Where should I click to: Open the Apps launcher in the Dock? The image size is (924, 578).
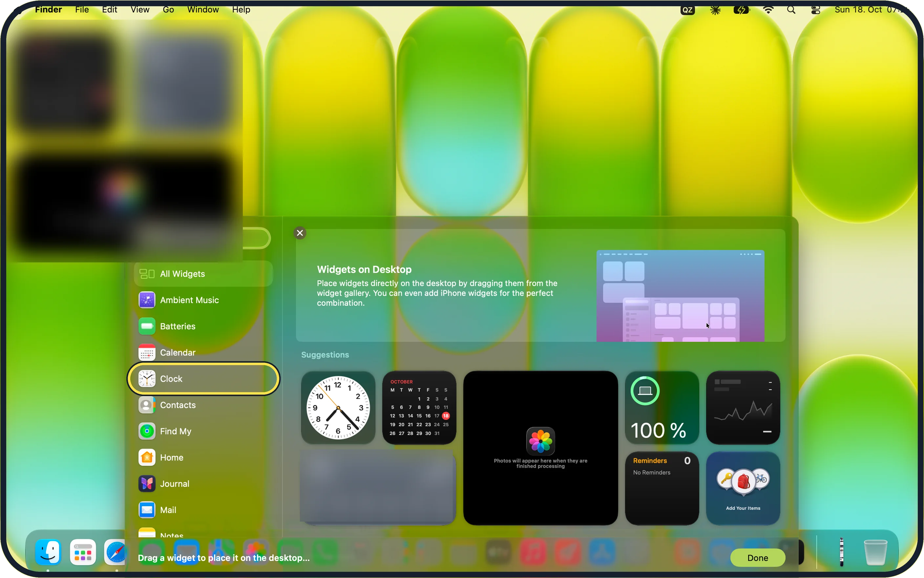click(x=83, y=552)
